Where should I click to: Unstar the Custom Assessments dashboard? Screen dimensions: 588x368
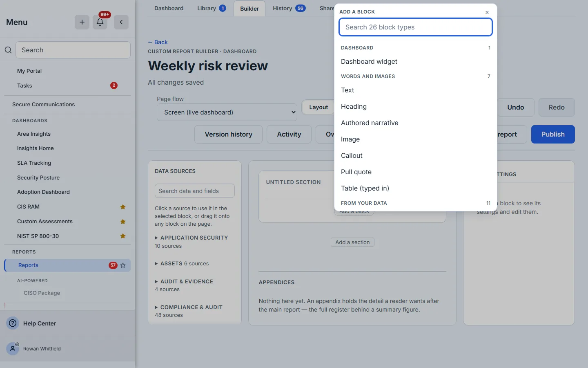coord(123,222)
